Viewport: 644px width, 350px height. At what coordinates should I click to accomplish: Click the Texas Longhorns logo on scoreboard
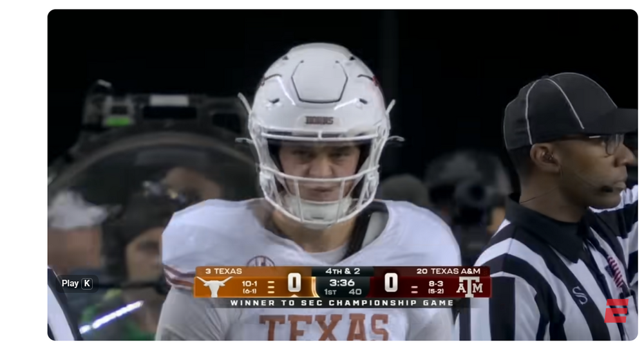pos(214,286)
